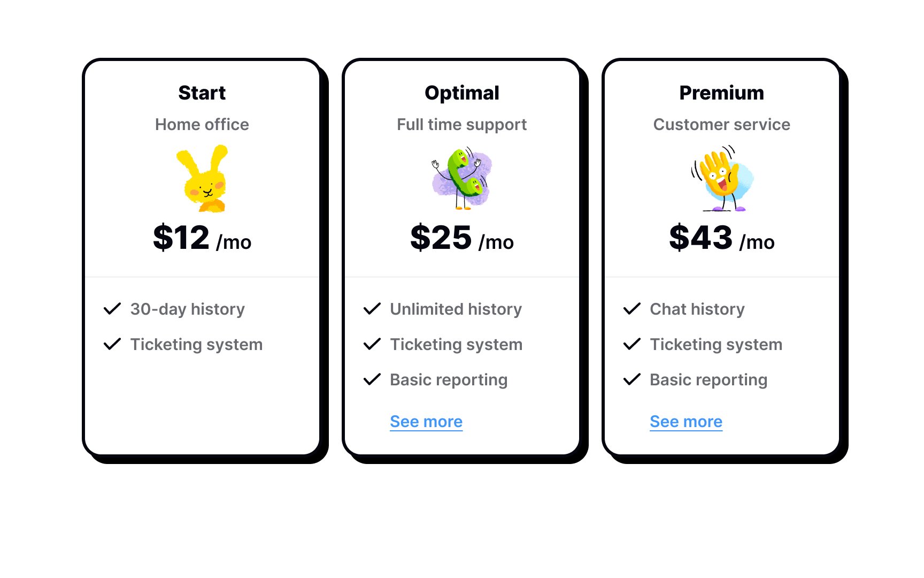Click the checkmark beside Chat history
Image resolution: width=924 pixels, height=578 pixels.
[632, 309]
